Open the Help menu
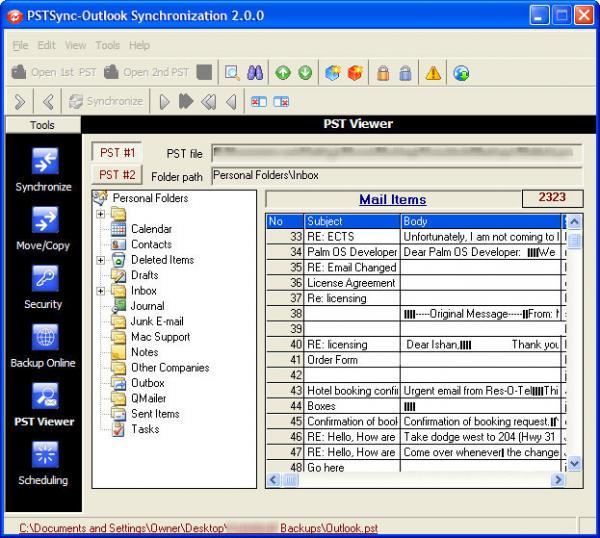This screenshot has width=600, height=538. click(139, 45)
